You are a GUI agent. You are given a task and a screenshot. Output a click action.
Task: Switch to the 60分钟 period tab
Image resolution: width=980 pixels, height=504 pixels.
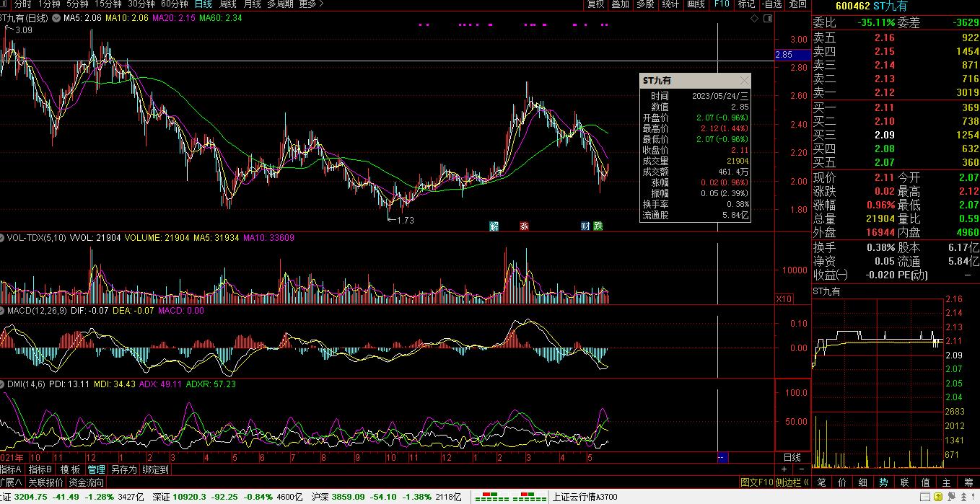click(x=174, y=4)
